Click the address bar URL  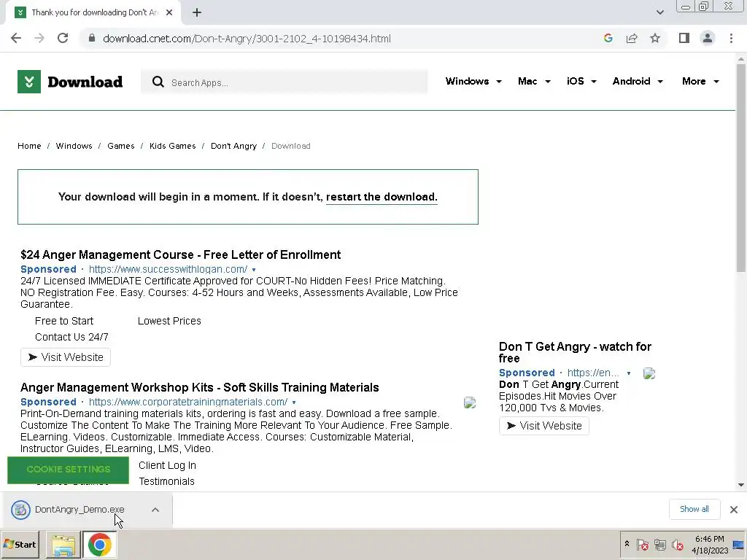click(247, 39)
